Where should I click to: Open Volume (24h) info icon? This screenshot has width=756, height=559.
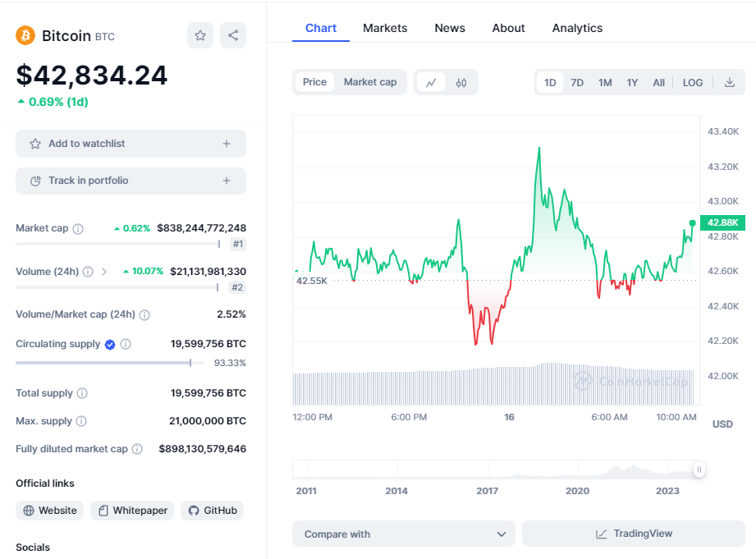click(88, 272)
